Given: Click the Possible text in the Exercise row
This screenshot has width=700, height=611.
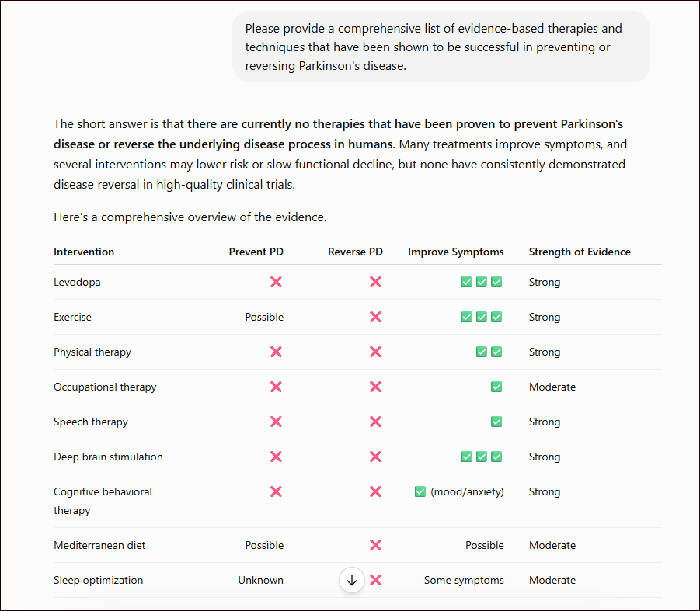Looking at the screenshot, I should point(264,317).
